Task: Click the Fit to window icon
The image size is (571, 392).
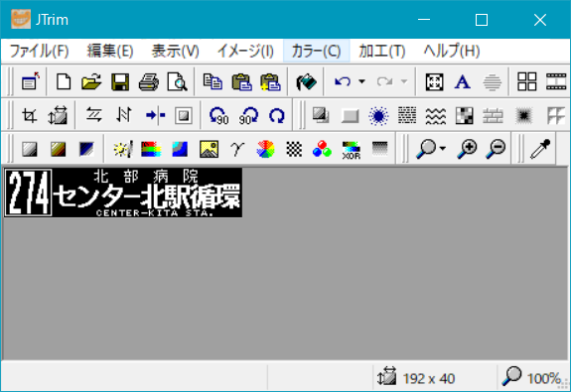Action: (434, 81)
